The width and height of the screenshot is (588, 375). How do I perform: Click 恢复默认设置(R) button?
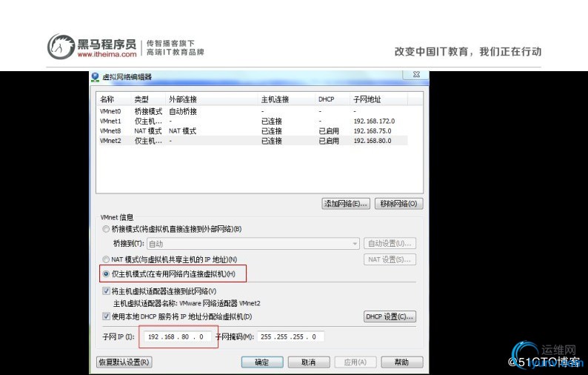pyautogui.click(x=124, y=362)
